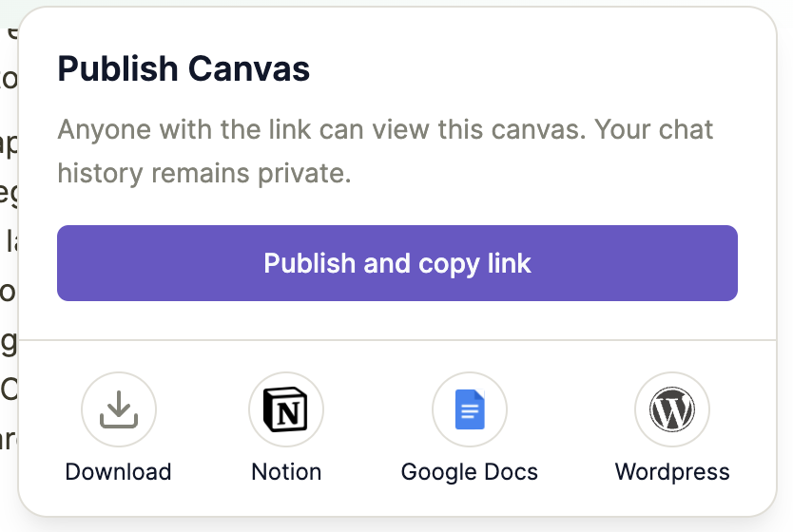Image resolution: width=793 pixels, height=532 pixels.
Task: Click the divider line above export options
Action: point(397,339)
